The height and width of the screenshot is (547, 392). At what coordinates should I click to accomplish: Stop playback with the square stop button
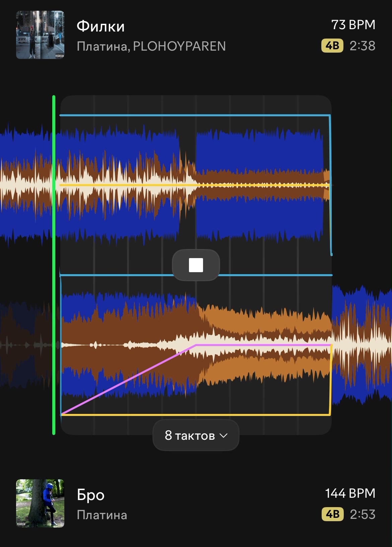[x=196, y=265]
